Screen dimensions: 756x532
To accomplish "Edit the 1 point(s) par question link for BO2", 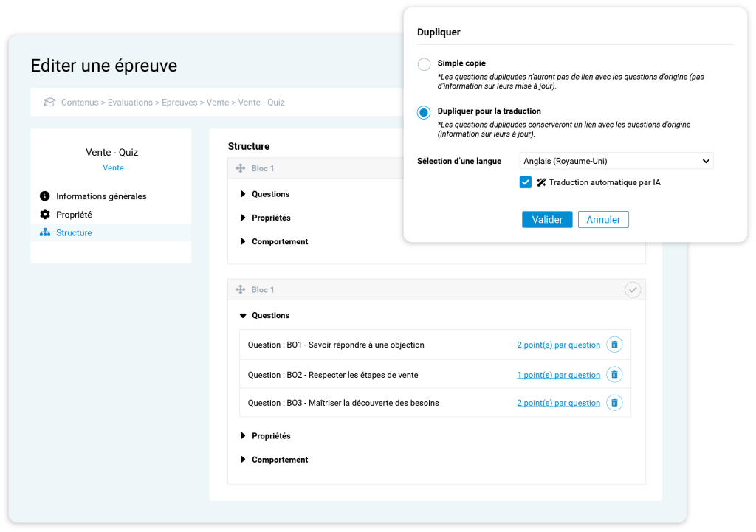I will [x=559, y=375].
